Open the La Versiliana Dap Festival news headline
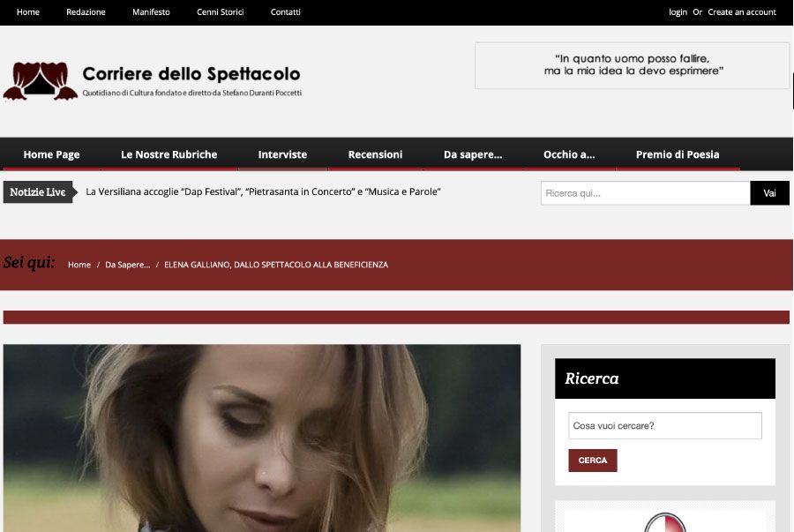 (263, 191)
